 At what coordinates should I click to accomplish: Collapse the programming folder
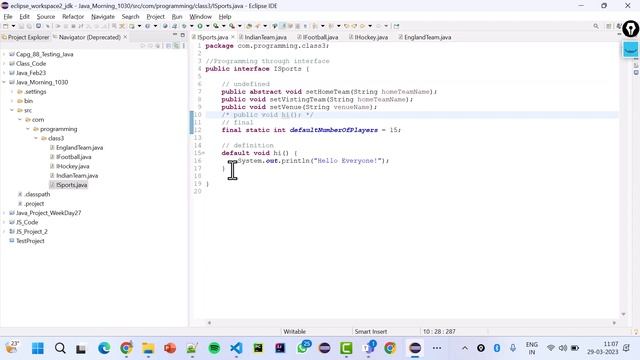(x=28, y=129)
